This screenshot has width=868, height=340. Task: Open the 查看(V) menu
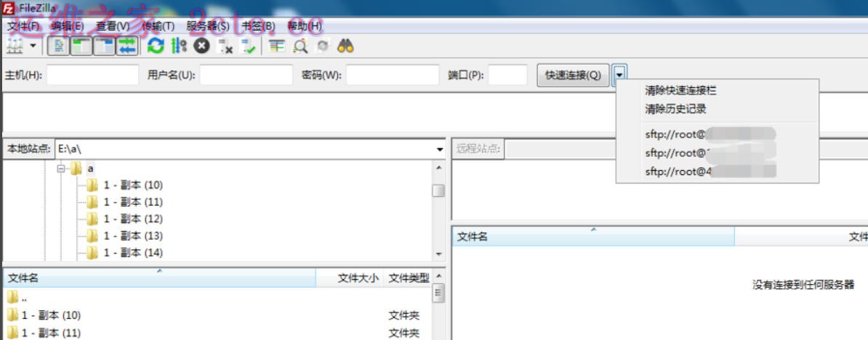113,26
